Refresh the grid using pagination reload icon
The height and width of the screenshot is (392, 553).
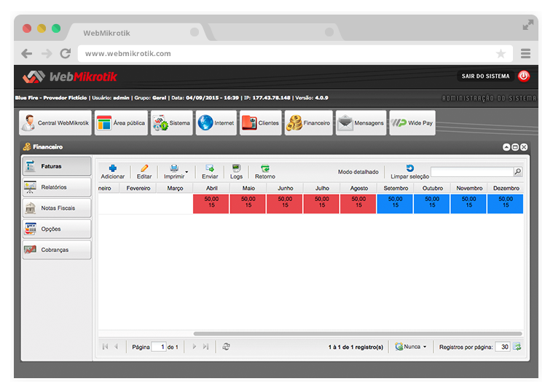tap(227, 347)
